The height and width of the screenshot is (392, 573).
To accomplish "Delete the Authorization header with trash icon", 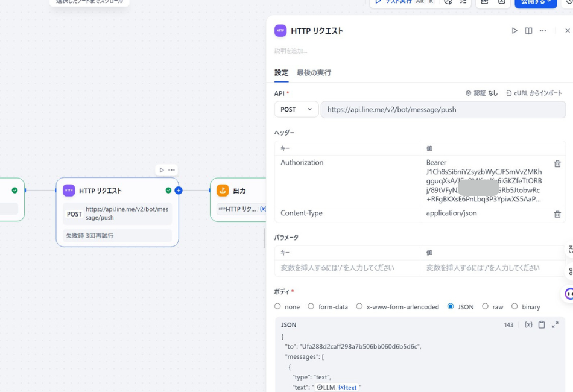I will tap(557, 162).
